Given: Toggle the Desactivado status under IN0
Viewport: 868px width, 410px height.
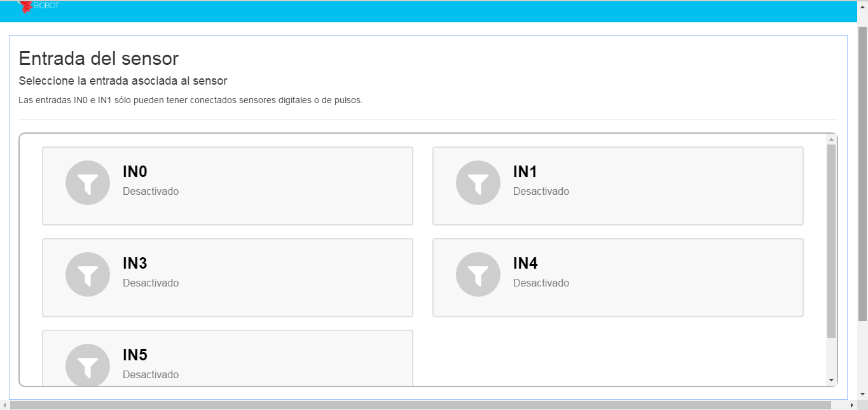Looking at the screenshot, I should coord(151,191).
